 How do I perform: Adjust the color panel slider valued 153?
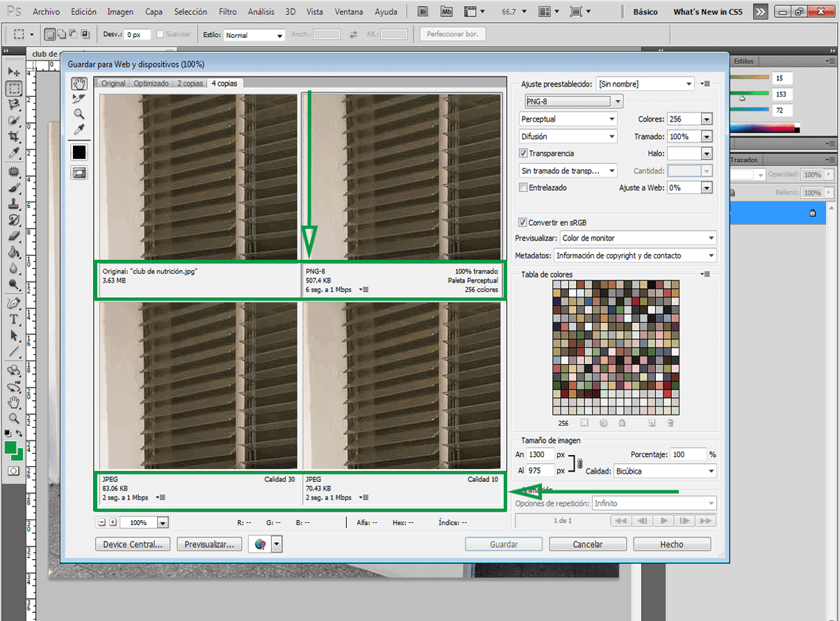tap(743, 99)
